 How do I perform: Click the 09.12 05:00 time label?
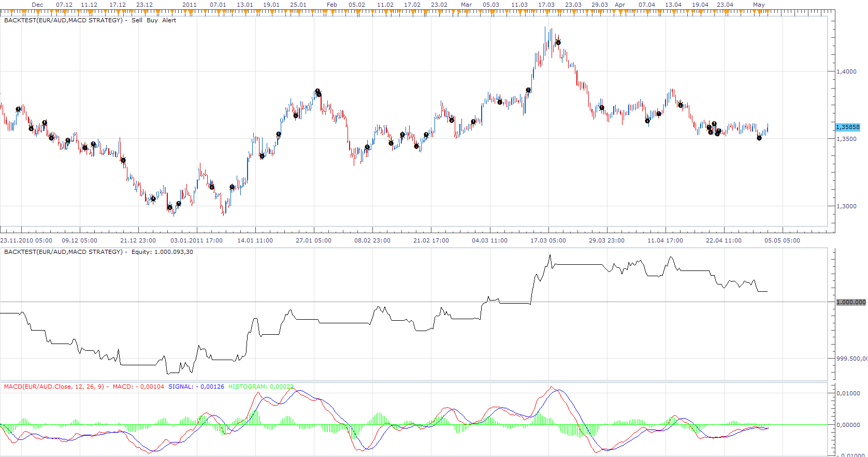(79, 240)
